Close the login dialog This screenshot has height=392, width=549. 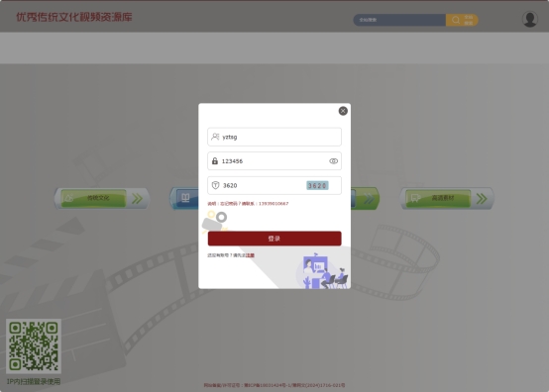pyautogui.click(x=343, y=111)
